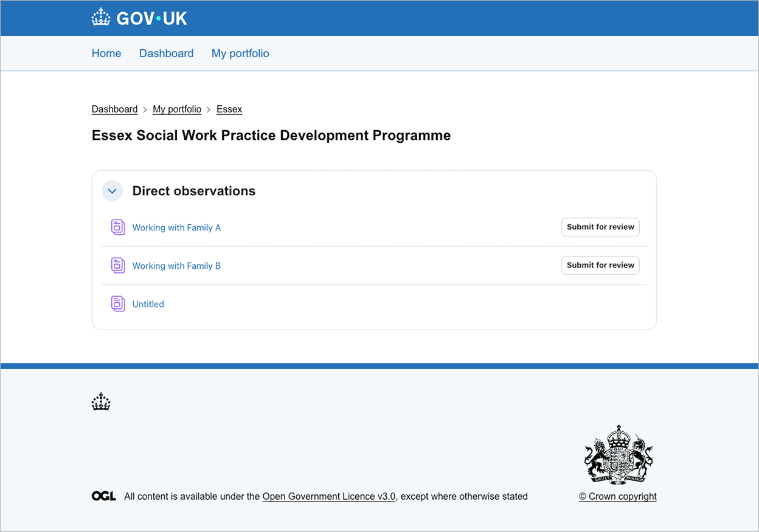Click the Crown copyright link
Viewport: 759px width, 532px height.
(x=618, y=496)
